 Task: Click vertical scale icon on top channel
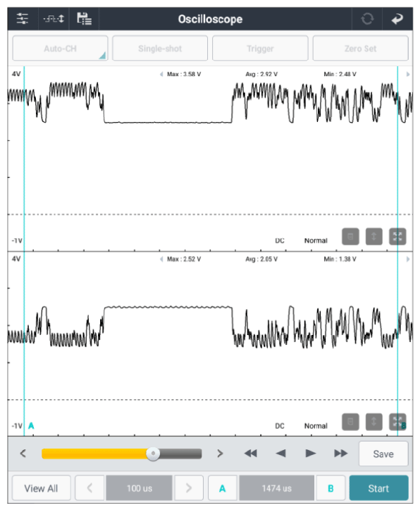click(374, 236)
